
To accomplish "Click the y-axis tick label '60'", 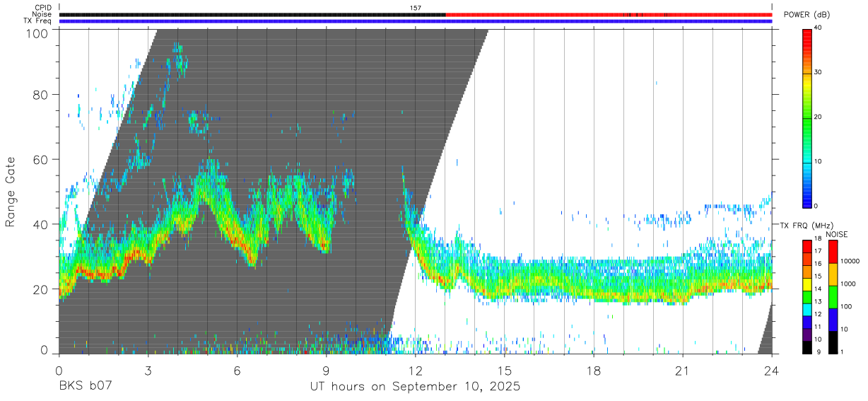I will click(41, 160).
